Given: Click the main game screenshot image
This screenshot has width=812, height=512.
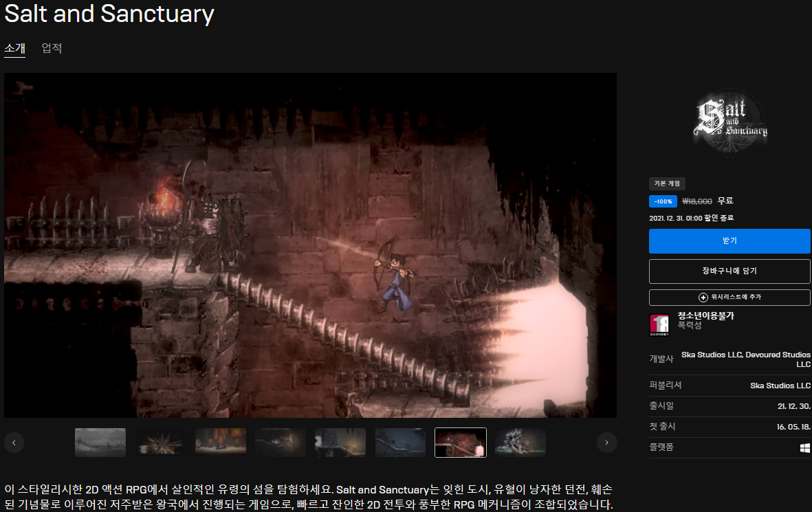Looking at the screenshot, I should [x=310, y=245].
